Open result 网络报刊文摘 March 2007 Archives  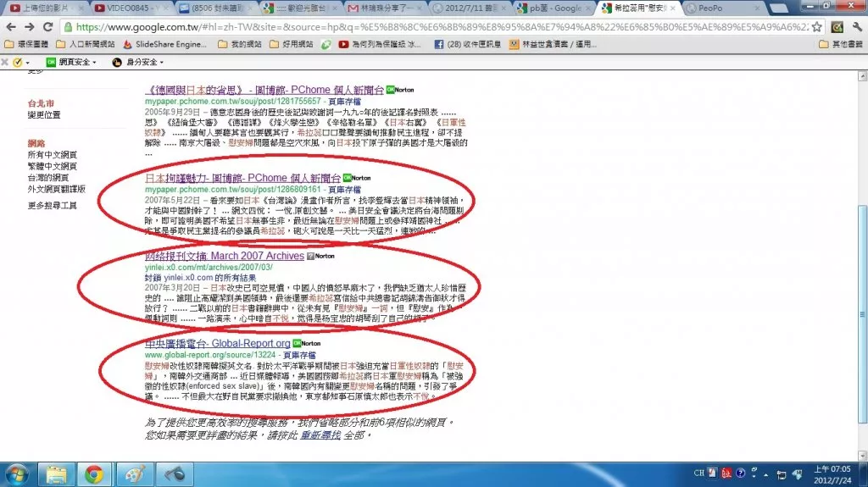tap(224, 256)
